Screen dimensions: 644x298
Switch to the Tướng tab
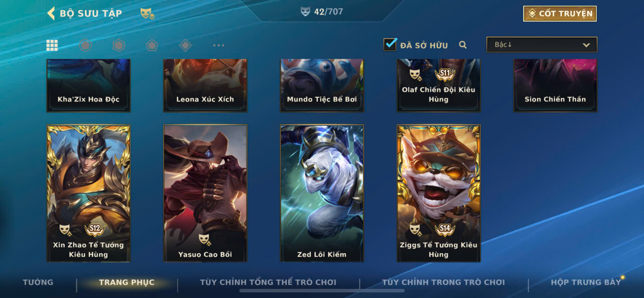38,282
